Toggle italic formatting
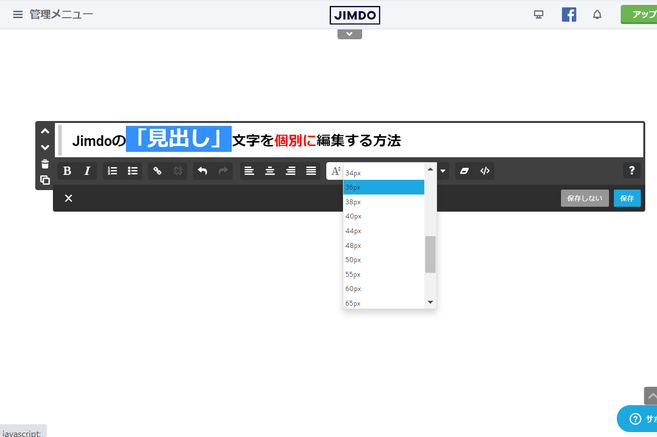Image resolution: width=657 pixels, height=437 pixels. tap(87, 171)
